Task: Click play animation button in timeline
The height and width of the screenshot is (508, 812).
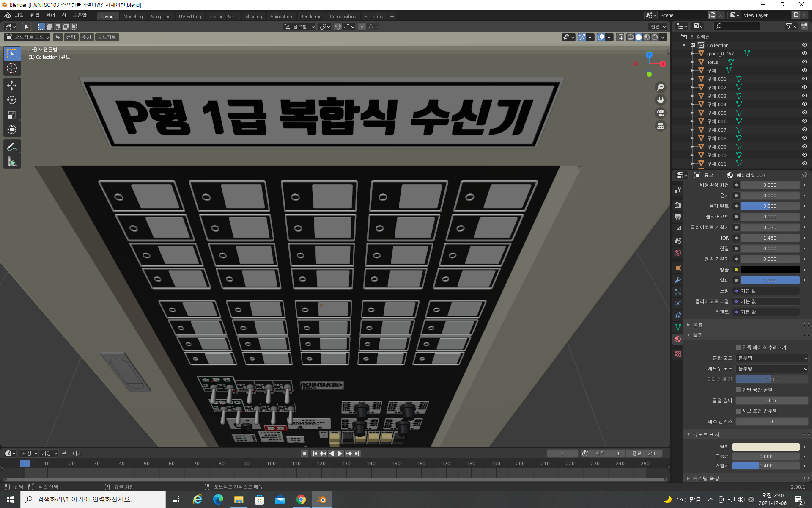Action: (340, 453)
